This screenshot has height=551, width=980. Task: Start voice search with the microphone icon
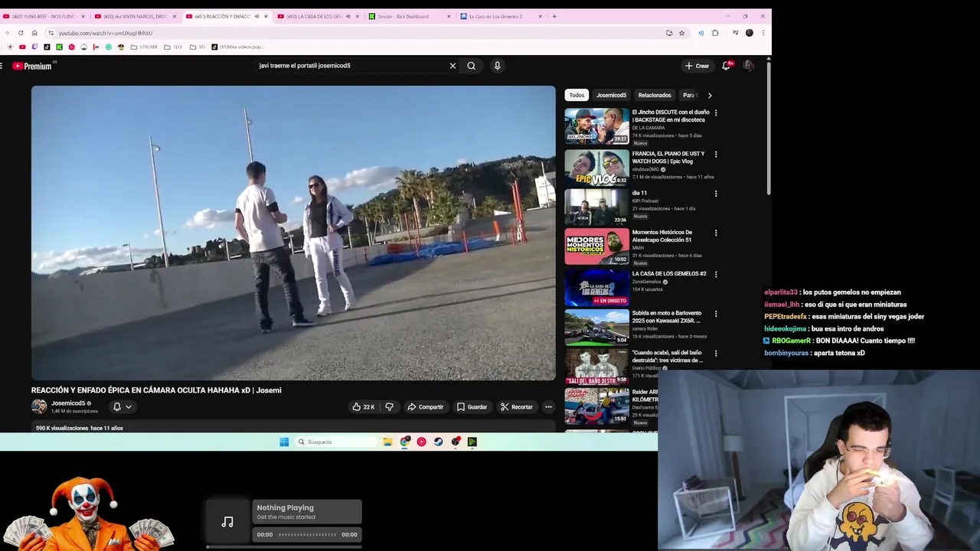(x=497, y=66)
